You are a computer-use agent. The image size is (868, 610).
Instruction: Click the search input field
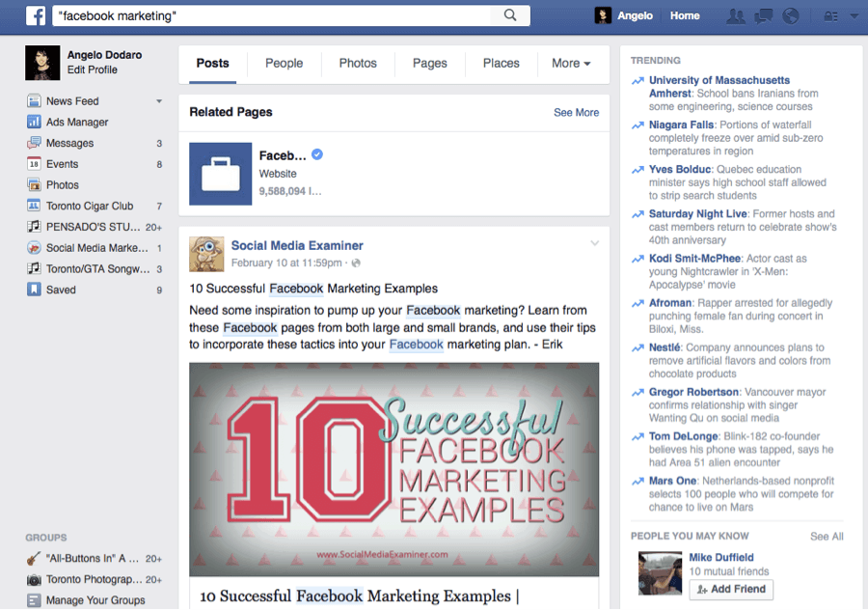(271, 15)
